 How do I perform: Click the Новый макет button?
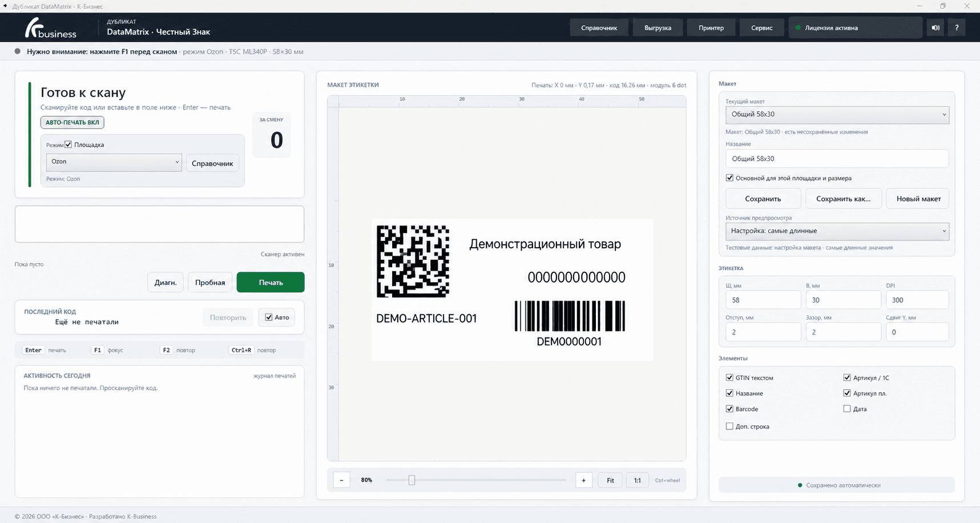click(x=918, y=199)
